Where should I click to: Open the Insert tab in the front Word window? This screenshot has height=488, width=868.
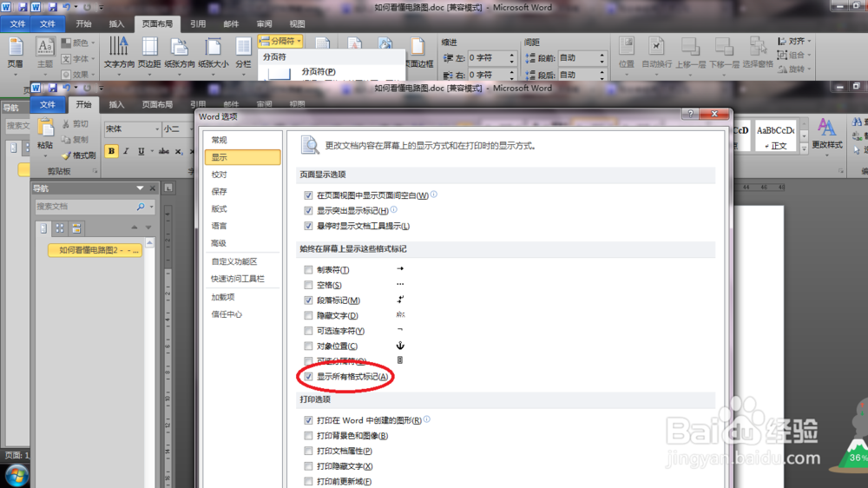116,104
